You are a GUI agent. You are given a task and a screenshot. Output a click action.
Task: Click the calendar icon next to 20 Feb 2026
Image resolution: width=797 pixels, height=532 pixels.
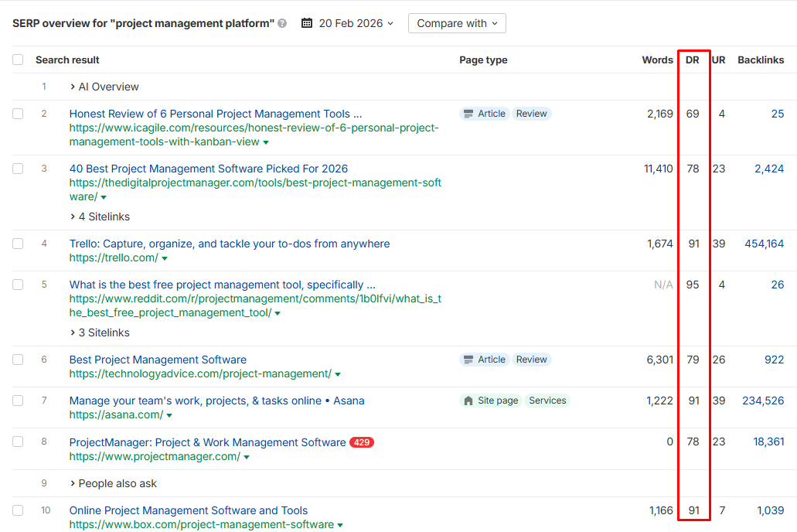click(x=306, y=23)
